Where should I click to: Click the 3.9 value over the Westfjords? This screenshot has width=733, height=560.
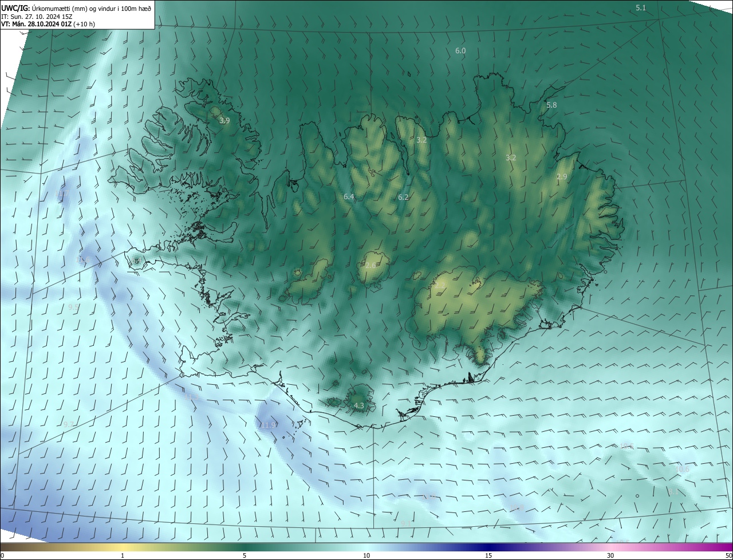coord(224,121)
